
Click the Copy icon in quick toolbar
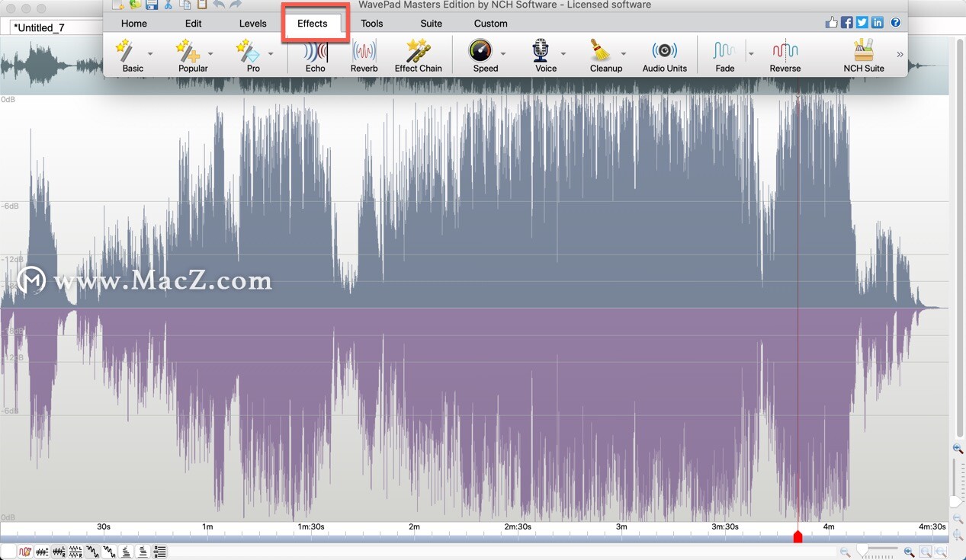pos(185,5)
